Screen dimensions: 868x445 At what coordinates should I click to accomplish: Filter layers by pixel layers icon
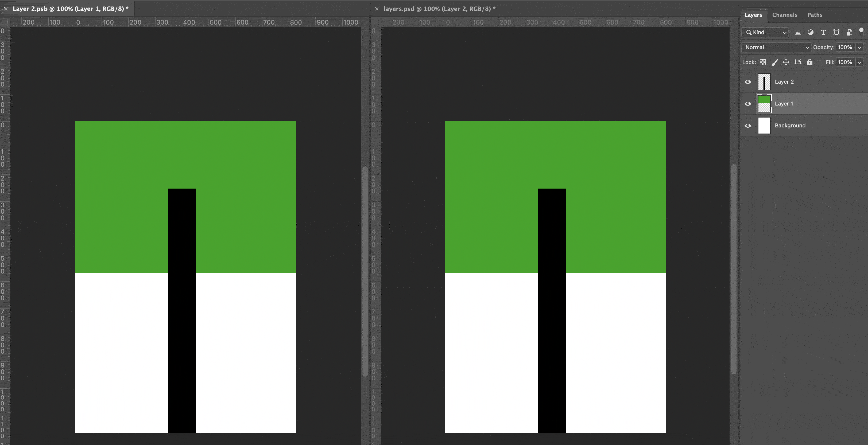pos(797,32)
